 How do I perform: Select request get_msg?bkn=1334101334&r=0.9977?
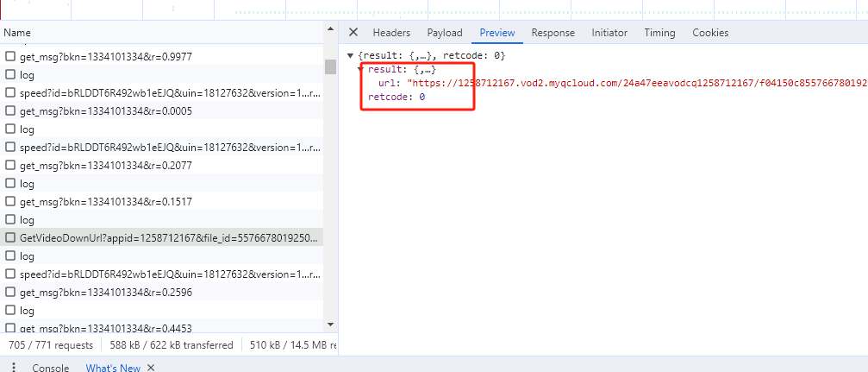(162, 57)
